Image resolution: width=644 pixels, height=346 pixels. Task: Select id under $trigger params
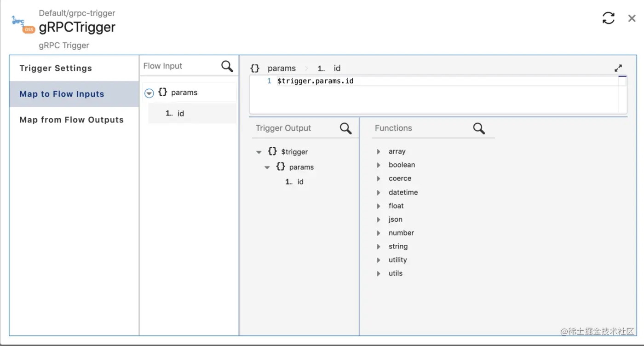(300, 182)
